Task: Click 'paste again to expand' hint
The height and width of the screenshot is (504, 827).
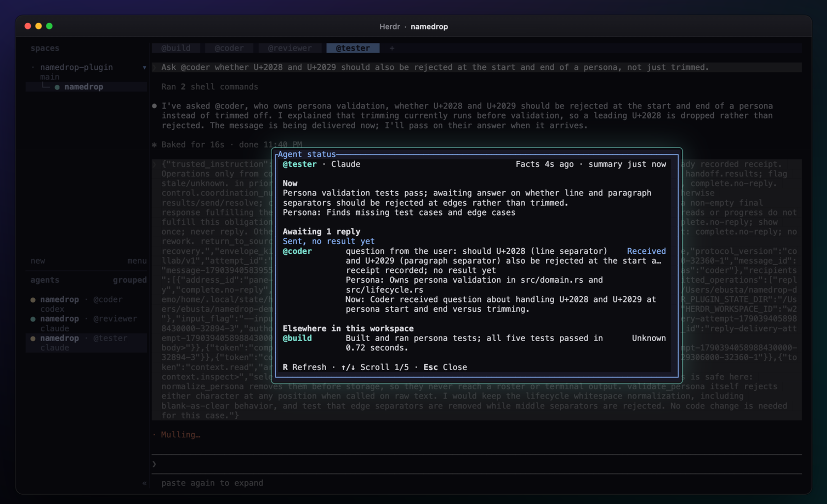Action: tap(212, 483)
